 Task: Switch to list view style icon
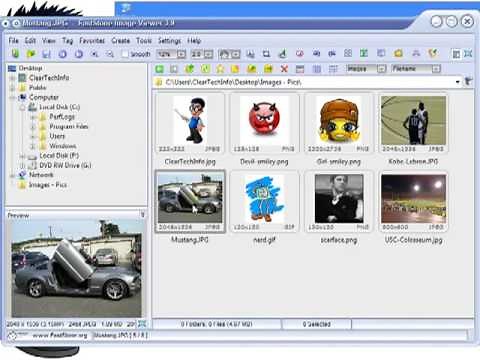click(x=333, y=69)
